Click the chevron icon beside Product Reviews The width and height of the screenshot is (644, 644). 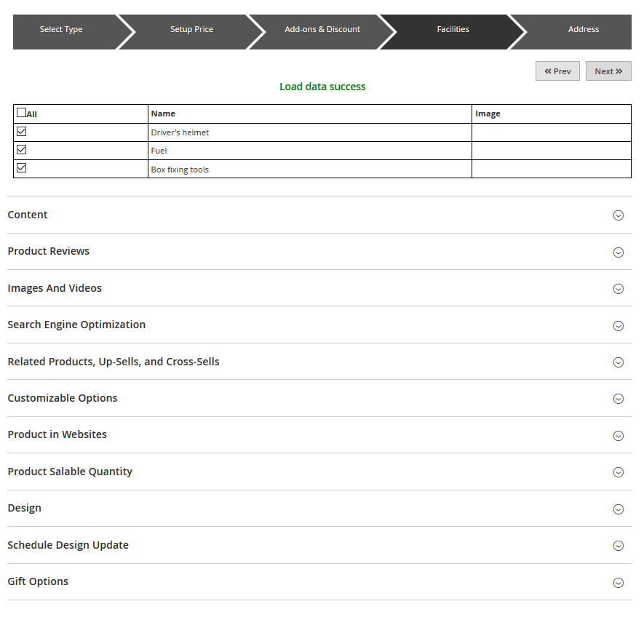coord(618,253)
